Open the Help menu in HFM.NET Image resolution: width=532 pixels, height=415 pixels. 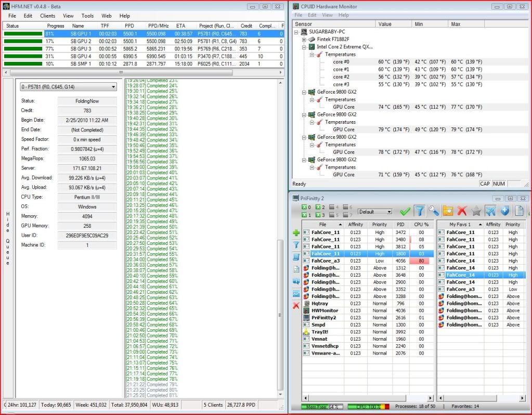coord(124,16)
